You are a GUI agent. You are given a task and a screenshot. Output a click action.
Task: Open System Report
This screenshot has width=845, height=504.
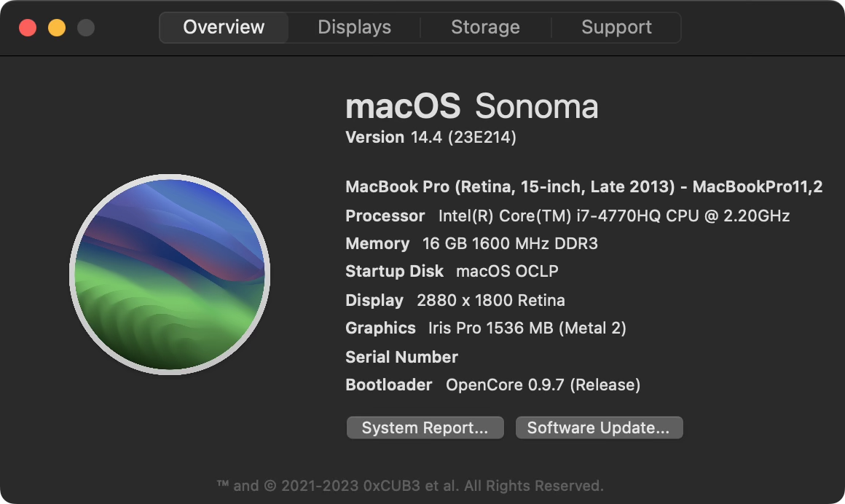click(425, 428)
